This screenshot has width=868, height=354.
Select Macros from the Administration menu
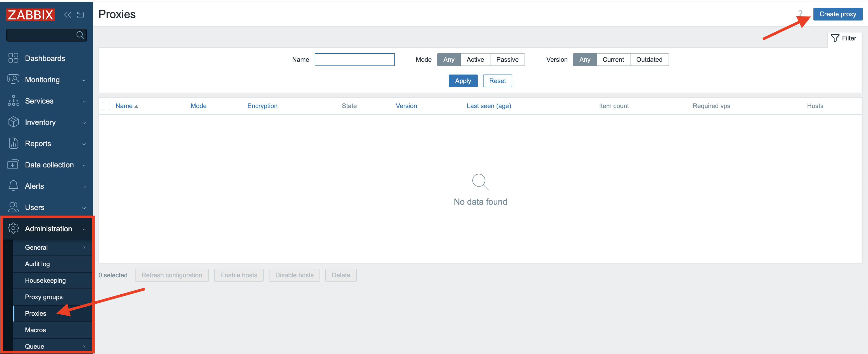[x=35, y=330]
